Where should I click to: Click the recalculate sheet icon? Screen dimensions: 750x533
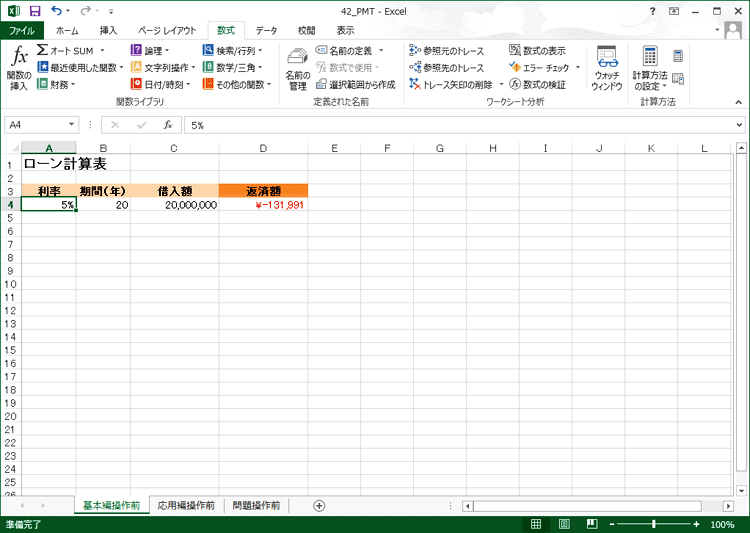click(x=678, y=79)
